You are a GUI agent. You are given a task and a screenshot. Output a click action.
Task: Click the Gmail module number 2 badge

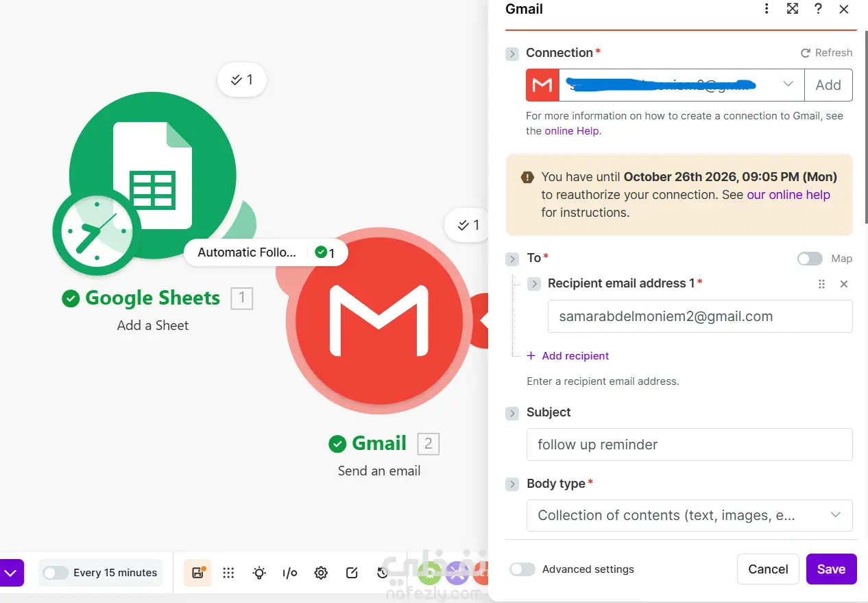point(429,444)
